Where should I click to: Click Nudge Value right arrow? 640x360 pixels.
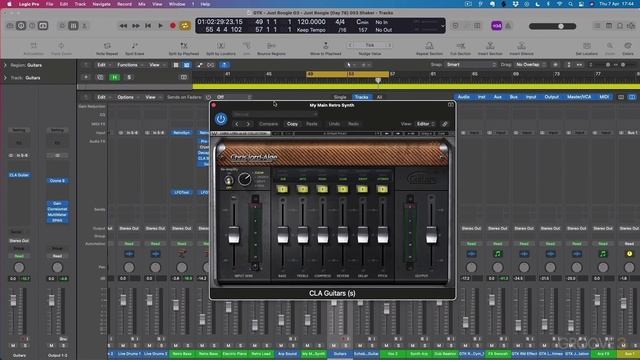[389, 45]
